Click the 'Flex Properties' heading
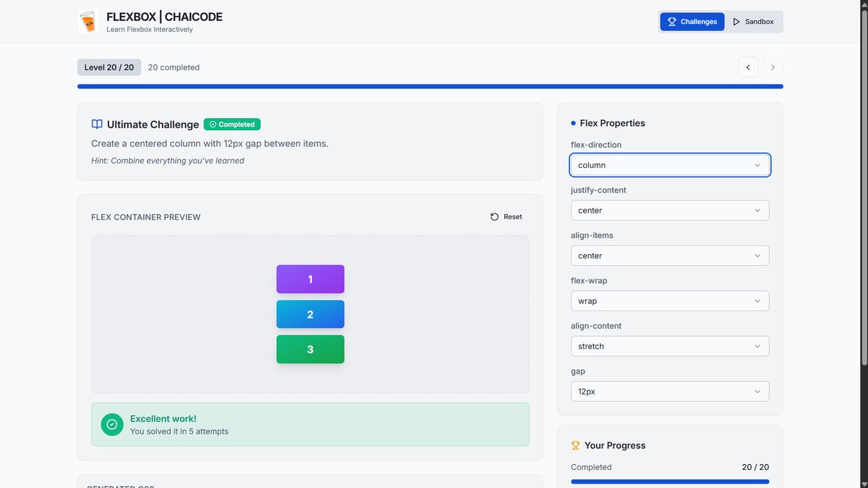This screenshot has width=868, height=488. 613,123
